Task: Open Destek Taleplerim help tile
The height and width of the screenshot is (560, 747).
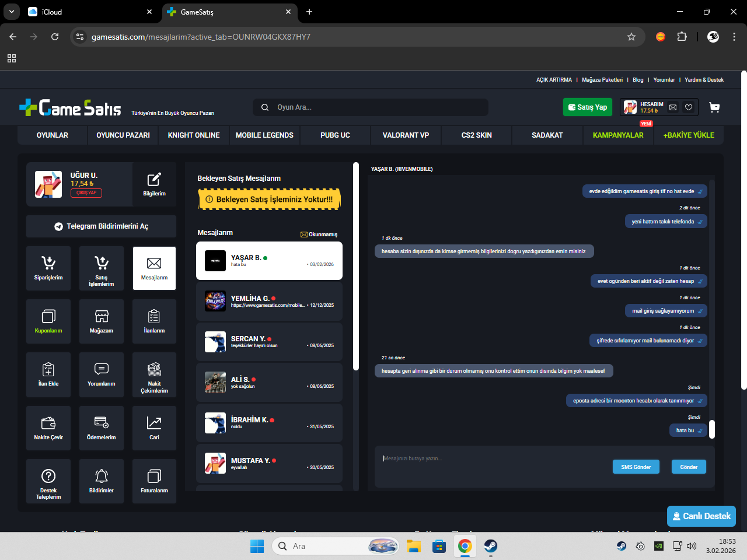Action: pyautogui.click(x=48, y=481)
